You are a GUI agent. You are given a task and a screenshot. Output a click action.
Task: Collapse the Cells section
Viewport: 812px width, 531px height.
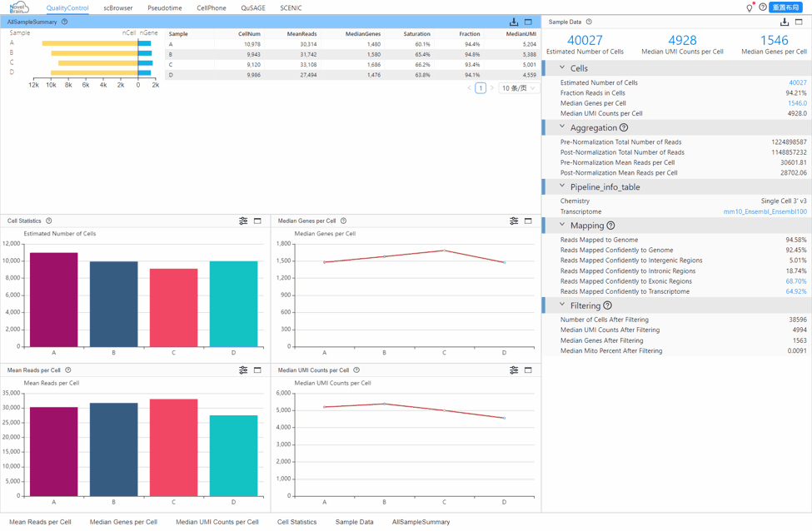562,68
